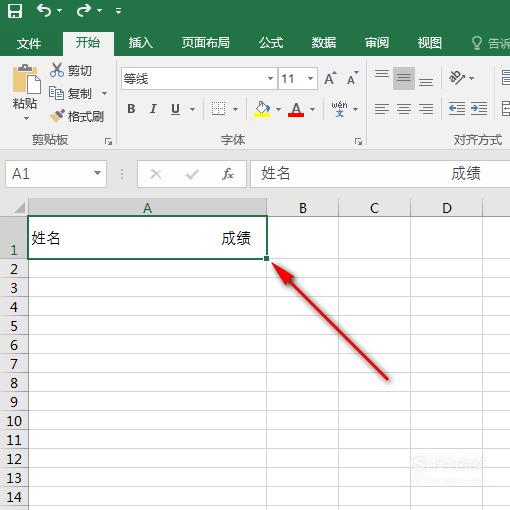The width and height of the screenshot is (510, 510).
Task: Toggle italic formatting
Action: 153,109
